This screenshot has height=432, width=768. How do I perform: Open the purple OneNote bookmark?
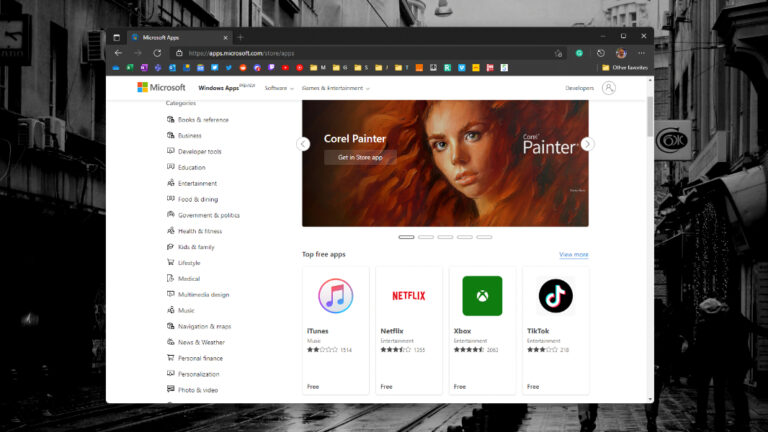(144, 68)
